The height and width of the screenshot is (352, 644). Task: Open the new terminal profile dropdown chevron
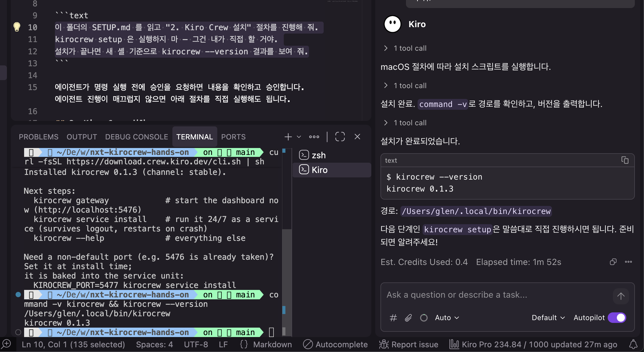[299, 137]
